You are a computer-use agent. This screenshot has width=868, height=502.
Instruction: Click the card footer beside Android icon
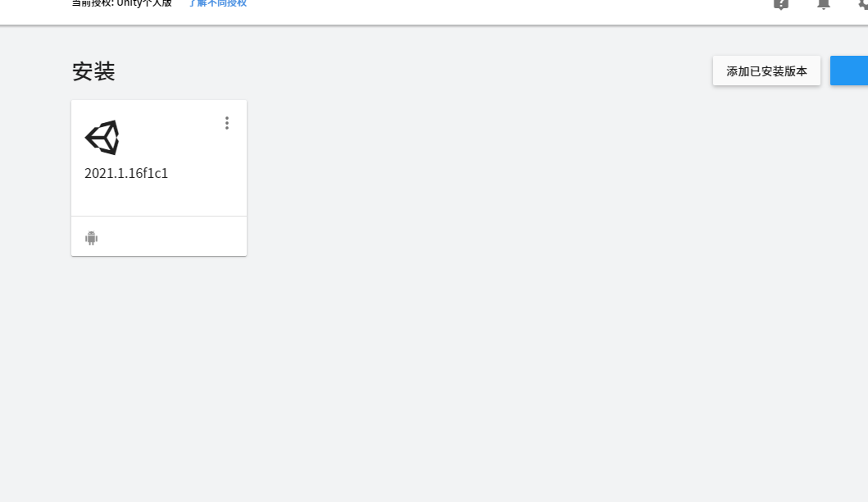[x=159, y=236]
